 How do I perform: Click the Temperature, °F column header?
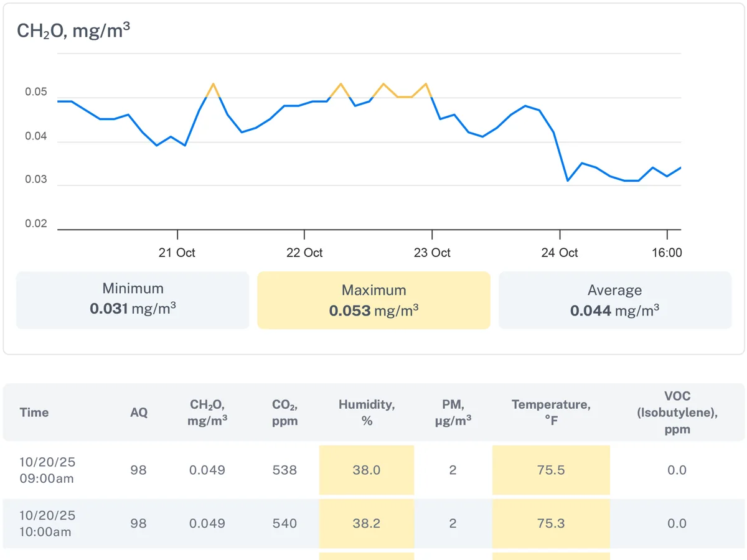pos(551,412)
